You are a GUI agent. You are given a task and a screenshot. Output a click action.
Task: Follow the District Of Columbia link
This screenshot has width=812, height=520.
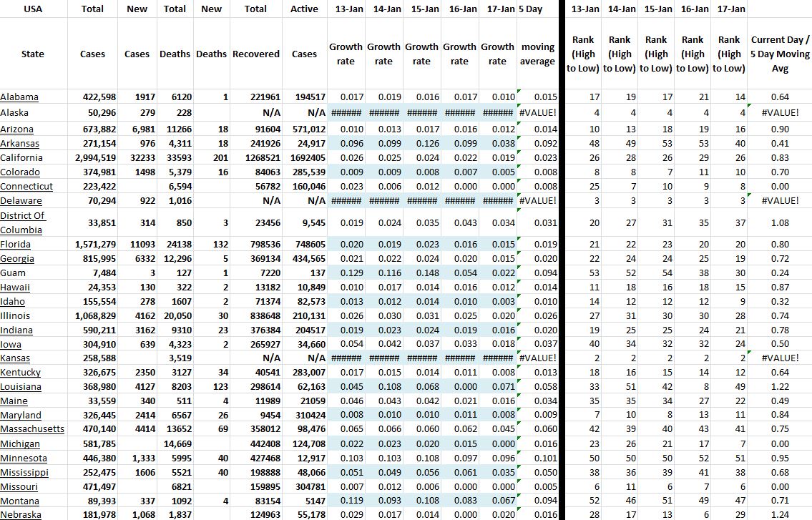click(22, 222)
